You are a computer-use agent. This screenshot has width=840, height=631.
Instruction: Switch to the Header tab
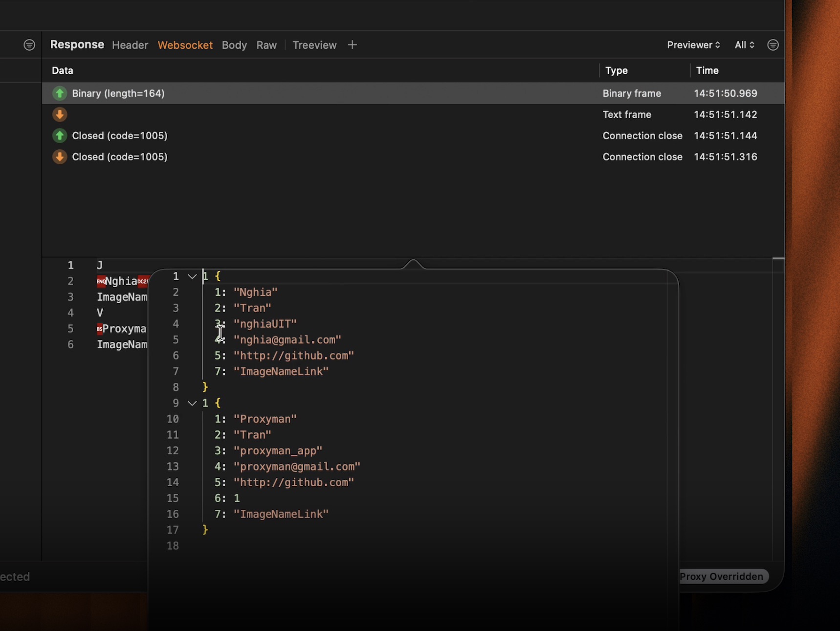pos(130,45)
